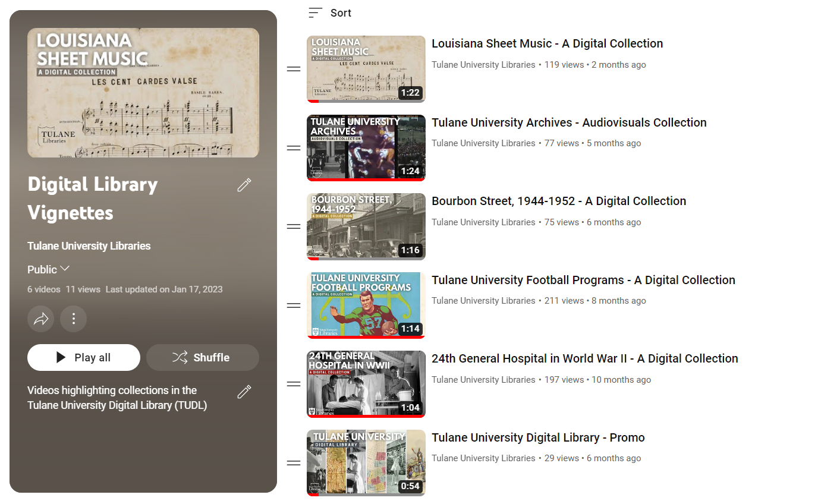
Task: Click reorder handle for Digital Library Promo
Action: 294,463
